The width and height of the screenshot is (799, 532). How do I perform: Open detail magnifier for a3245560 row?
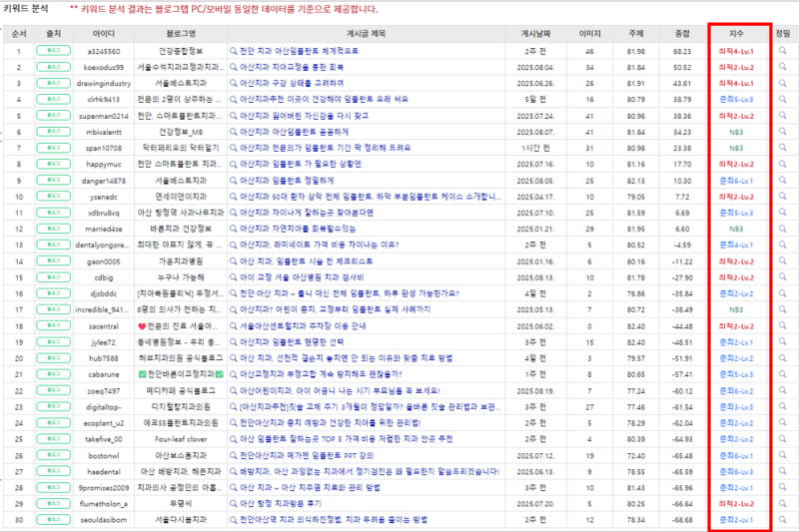click(x=782, y=50)
